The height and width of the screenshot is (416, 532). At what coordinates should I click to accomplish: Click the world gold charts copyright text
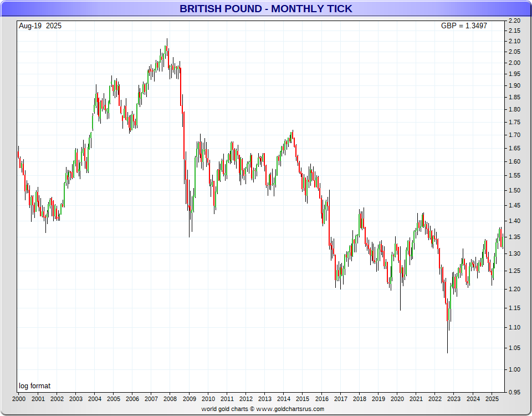coord(263,409)
